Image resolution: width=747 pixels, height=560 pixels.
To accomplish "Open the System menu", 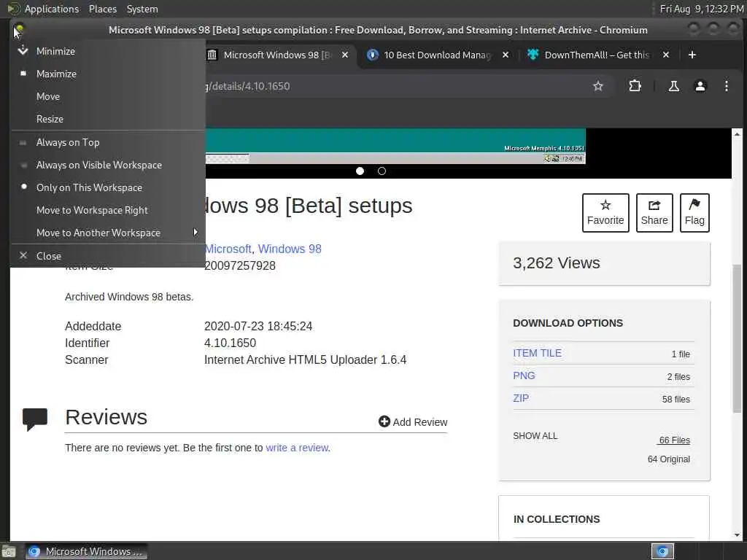I will coord(142,9).
